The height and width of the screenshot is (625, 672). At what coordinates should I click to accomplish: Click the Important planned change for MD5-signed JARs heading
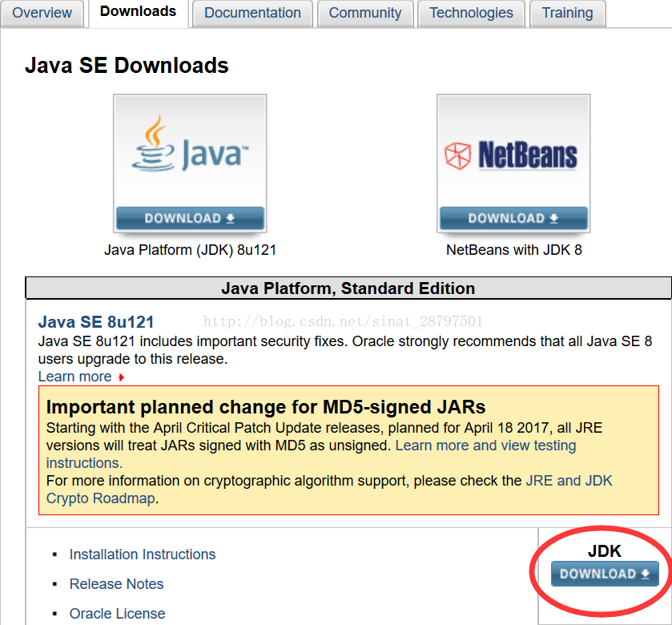[266, 407]
